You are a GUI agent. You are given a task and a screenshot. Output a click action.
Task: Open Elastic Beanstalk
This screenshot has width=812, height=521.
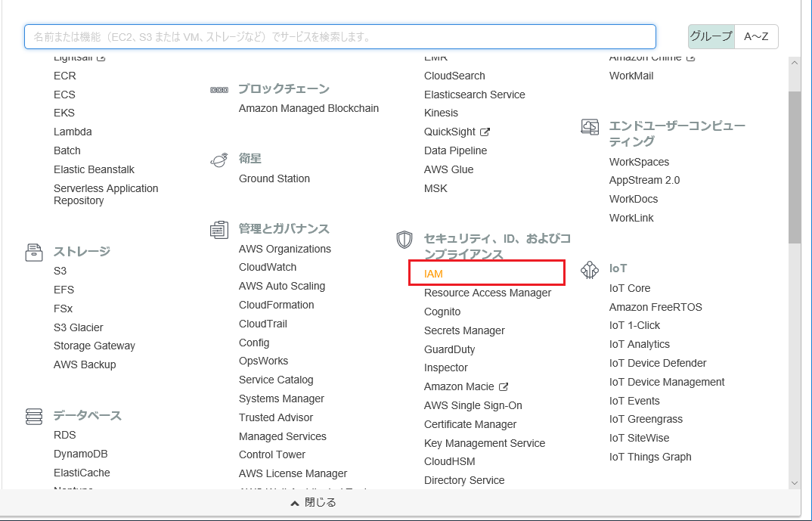click(94, 170)
